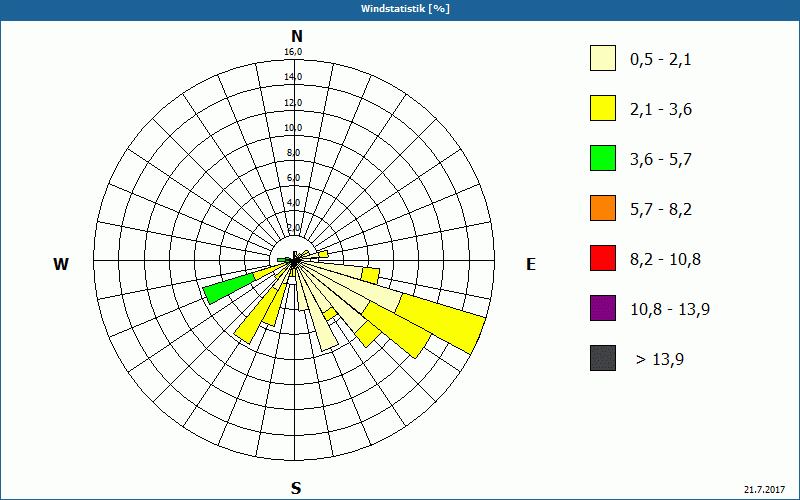The width and height of the screenshot is (800, 500).
Task: Click the 2,0 radial axis label
Action: (293, 228)
